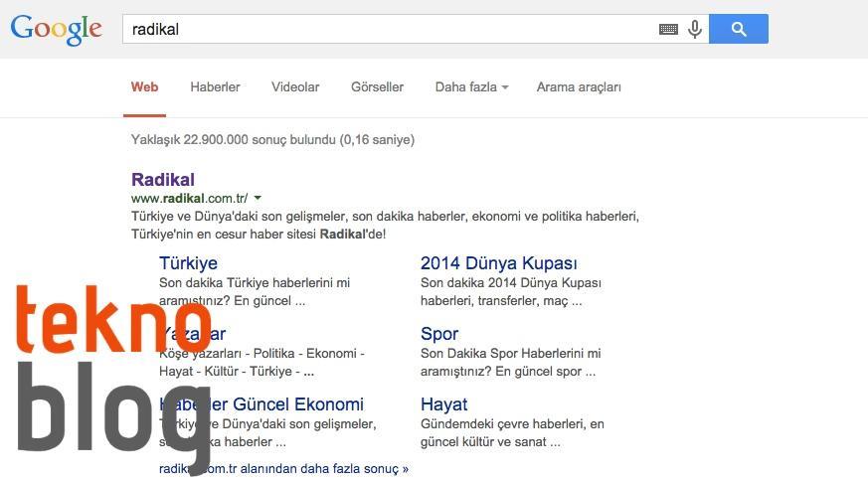Image resolution: width=868 pixels, height=480 pixels.
Task: Open the Spor sitelink
Action: 439,334
